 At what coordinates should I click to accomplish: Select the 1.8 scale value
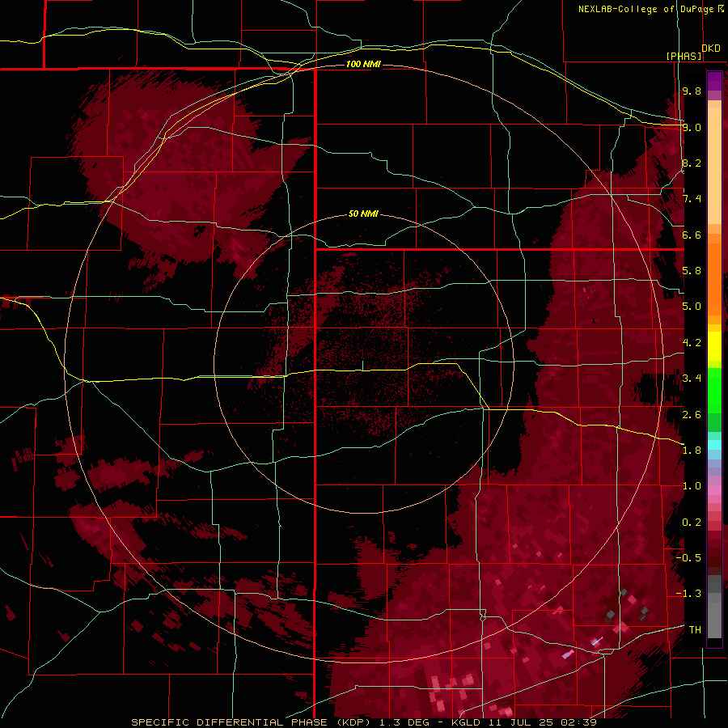pyautogui.click(x=692, y=451)
